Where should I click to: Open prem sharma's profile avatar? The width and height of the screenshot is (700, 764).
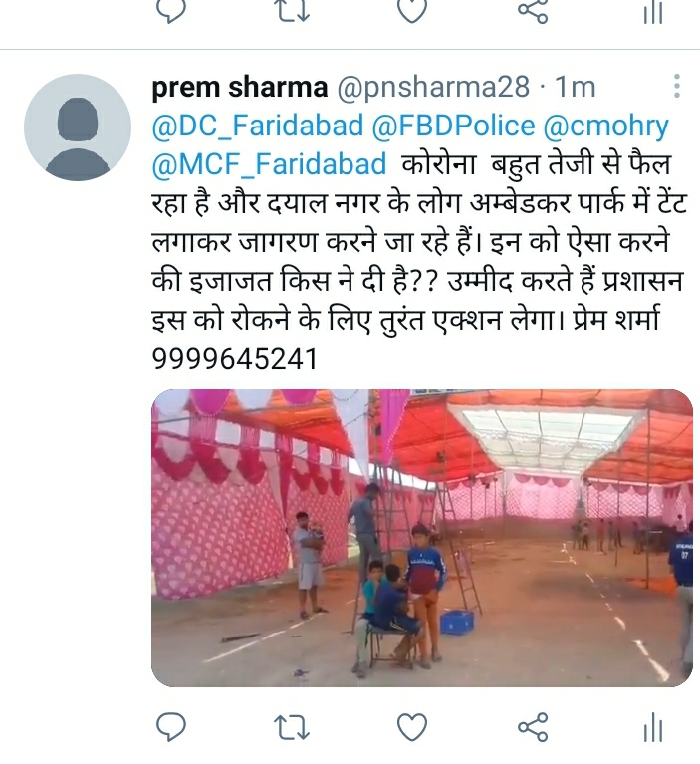tap(78, 127)
